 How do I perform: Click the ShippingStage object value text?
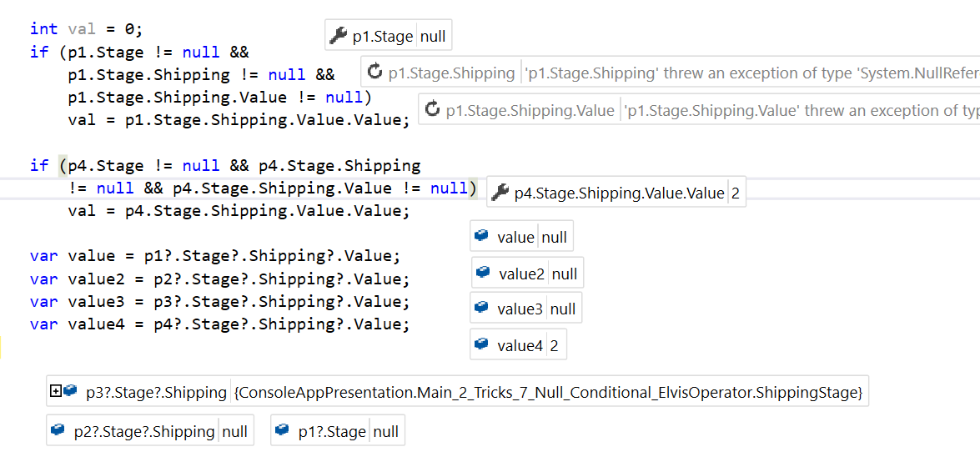(x=548, y=393)
